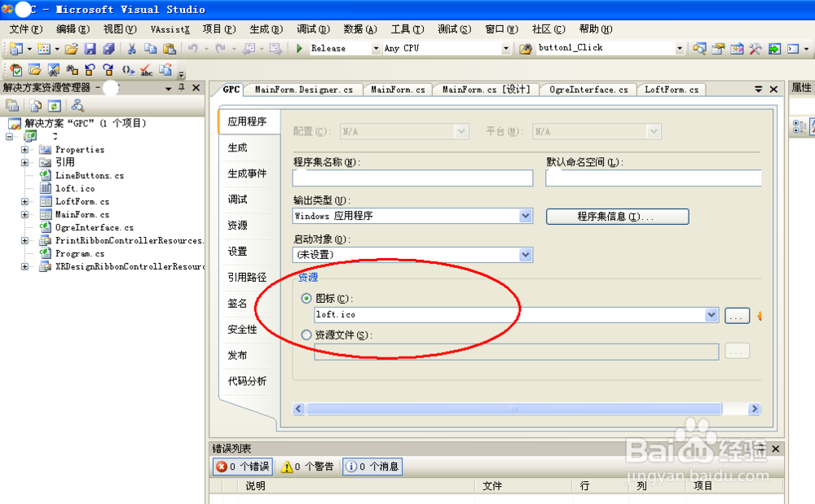
Task: Open the Any CPU platform dropdown
Action: point(506,48)
